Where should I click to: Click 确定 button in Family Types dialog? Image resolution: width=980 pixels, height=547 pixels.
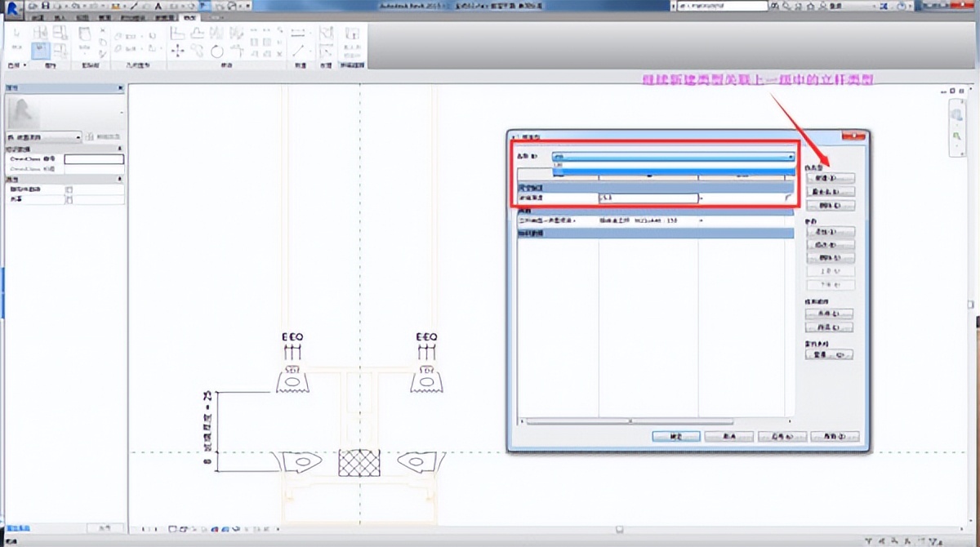click(x=676, y=436)
